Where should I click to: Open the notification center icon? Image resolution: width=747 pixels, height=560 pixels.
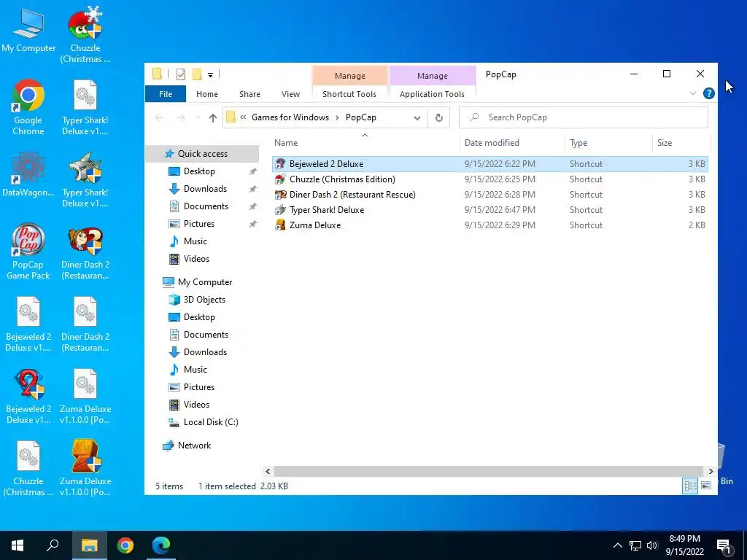724,546
